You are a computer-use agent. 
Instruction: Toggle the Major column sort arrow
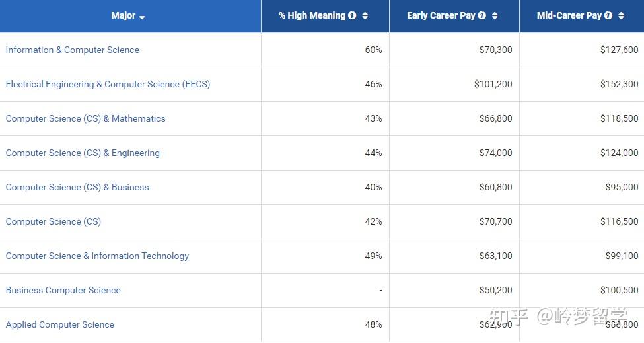[x=142, y=17]
